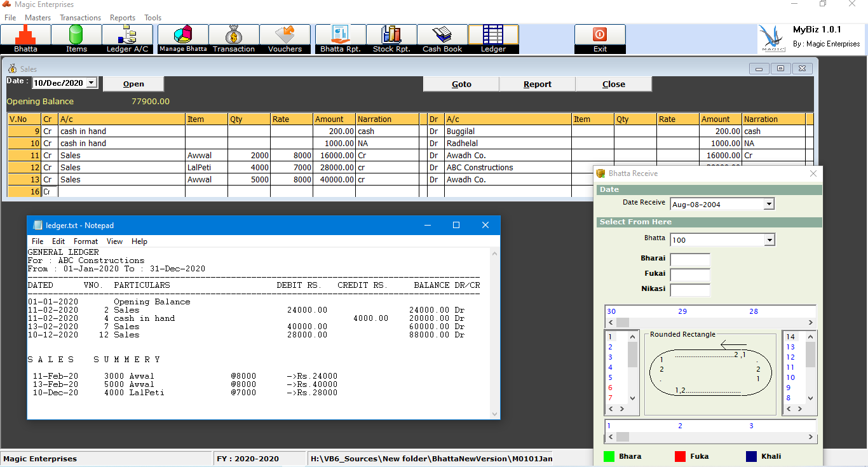Open the Bhatta Rpt. toolbar icon
Image resolution: width=868 pixels, height=467 pixels.
tap(341, 39)
